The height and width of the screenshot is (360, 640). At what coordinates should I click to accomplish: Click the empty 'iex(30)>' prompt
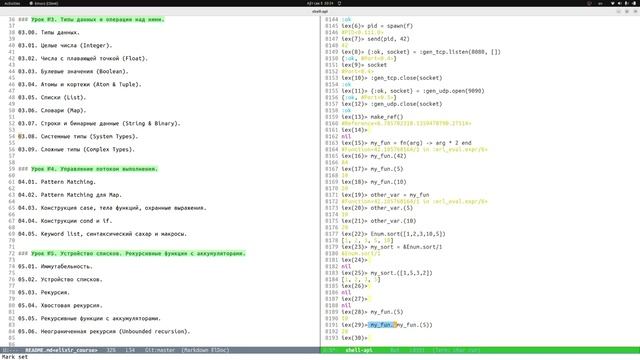click(x=354, y=338)
